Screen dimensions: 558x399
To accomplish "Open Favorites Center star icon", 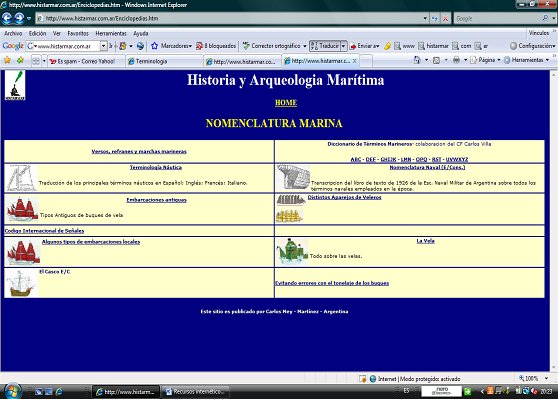I will pos(7,61).
